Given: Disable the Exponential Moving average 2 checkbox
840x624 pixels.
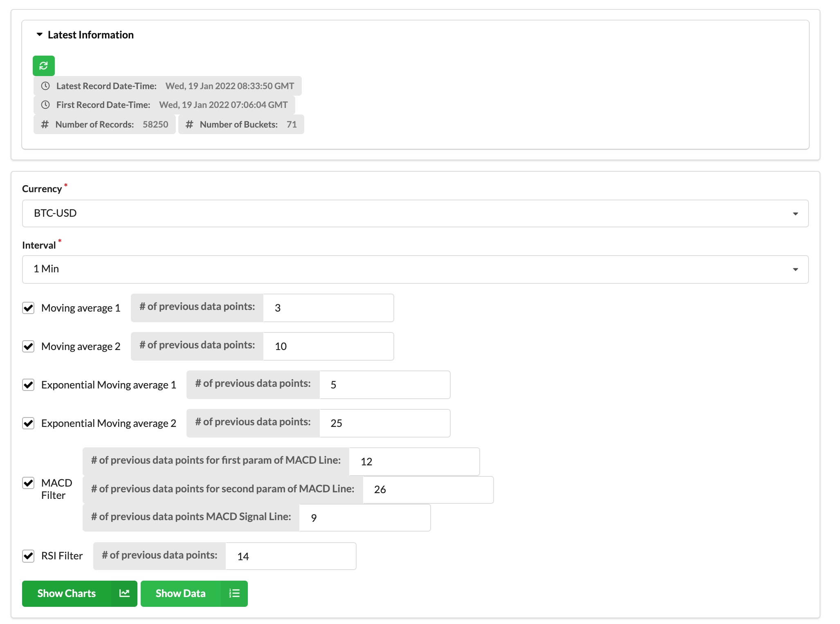Looking at the screenshot, I should pyautogui.click(x=28, y=423).
